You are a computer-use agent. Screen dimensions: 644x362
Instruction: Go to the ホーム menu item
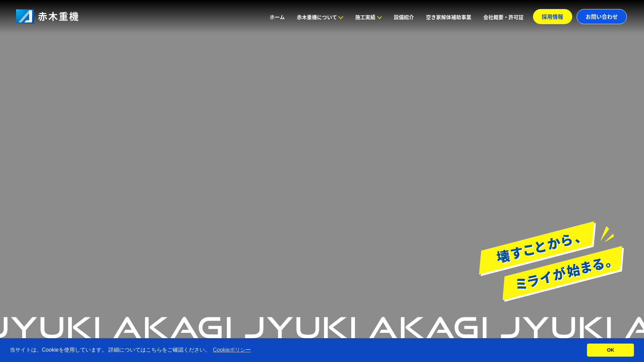click(x=277, y=17)
